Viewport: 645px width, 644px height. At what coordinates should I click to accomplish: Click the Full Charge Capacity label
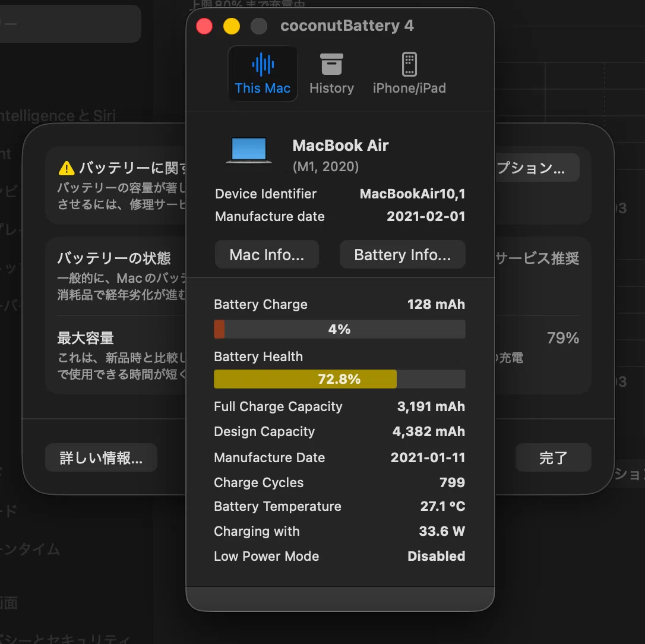click(278, 407)
